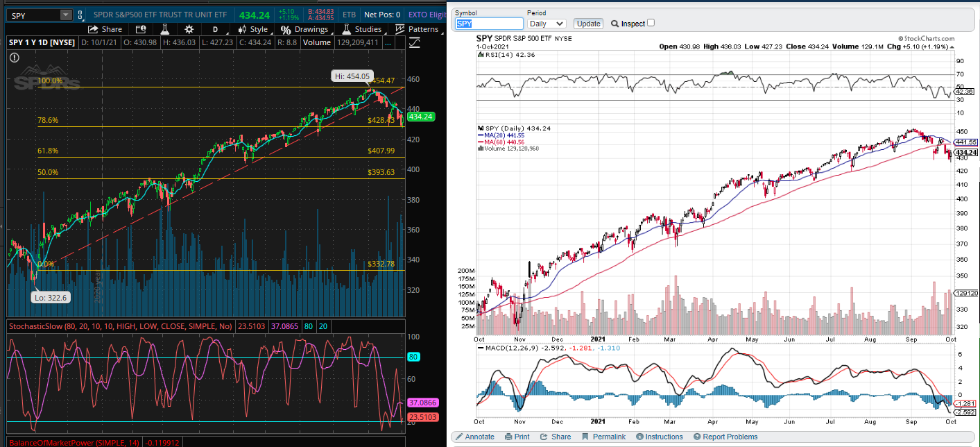Click the $332.78 Fibonacci price label
The image size is (980, 447).
[x=381, y=264]
